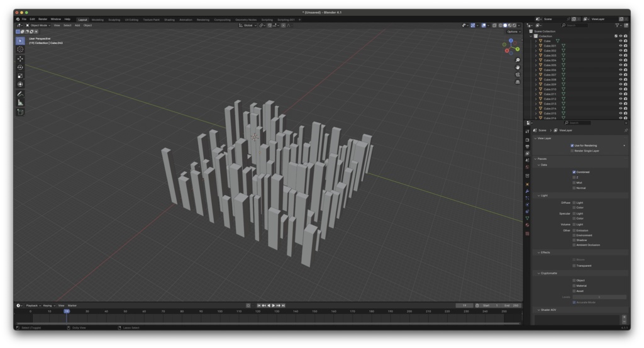Open the Global transform orientation dropdown
This screenshot has height=348, width=644.
click(x=248, y=25)
